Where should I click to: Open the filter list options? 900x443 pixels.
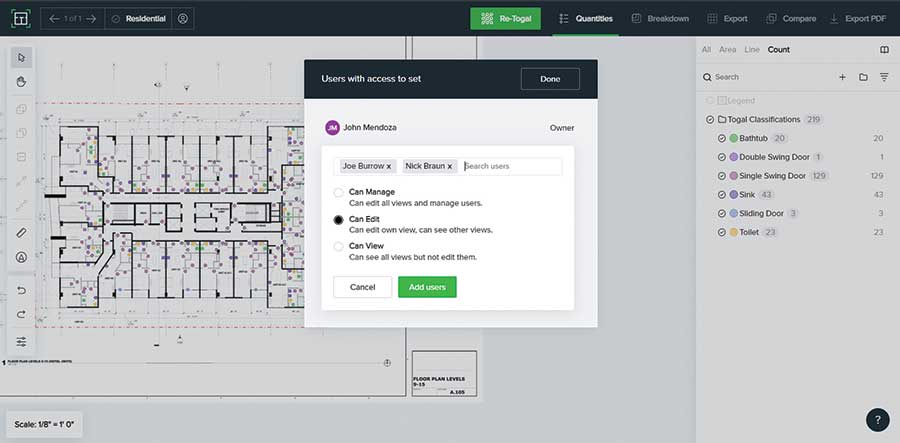click(884, 77)
